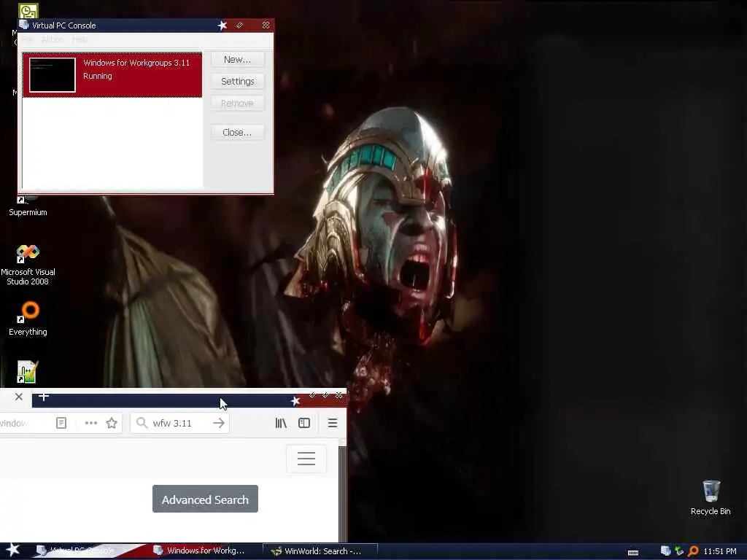
Task: Open the File menu in Virtual PC Console
Action: click(28, 39)
